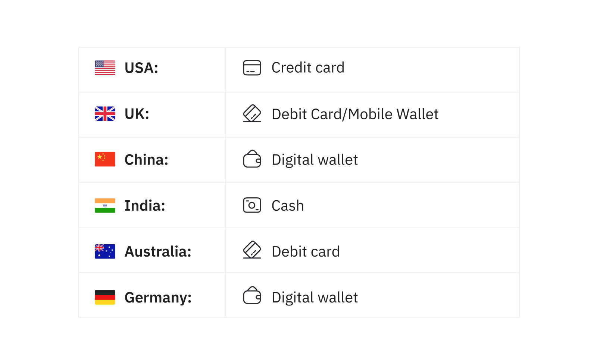Click the USA flag icon

point(105,68)
